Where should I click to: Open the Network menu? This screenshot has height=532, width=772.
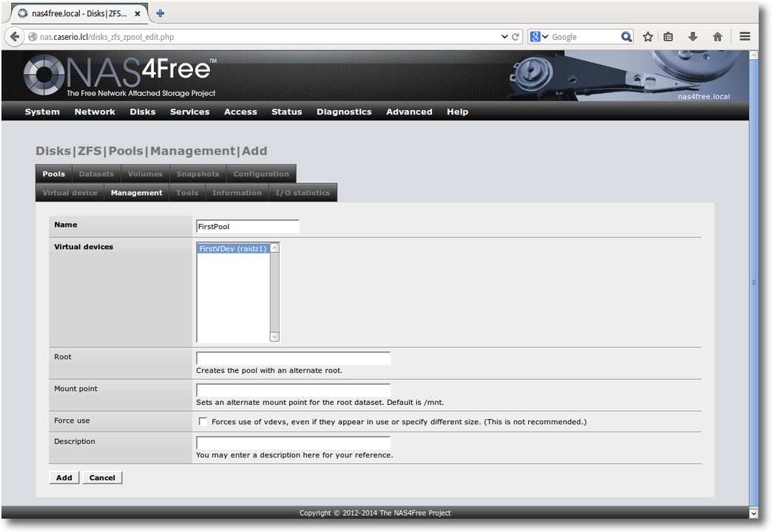coord(95,112)
